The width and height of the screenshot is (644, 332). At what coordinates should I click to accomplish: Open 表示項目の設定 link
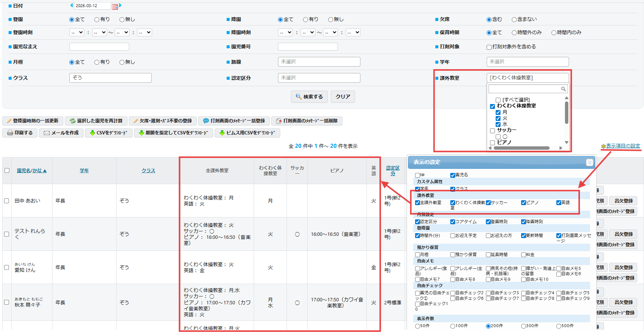(623, 146)
